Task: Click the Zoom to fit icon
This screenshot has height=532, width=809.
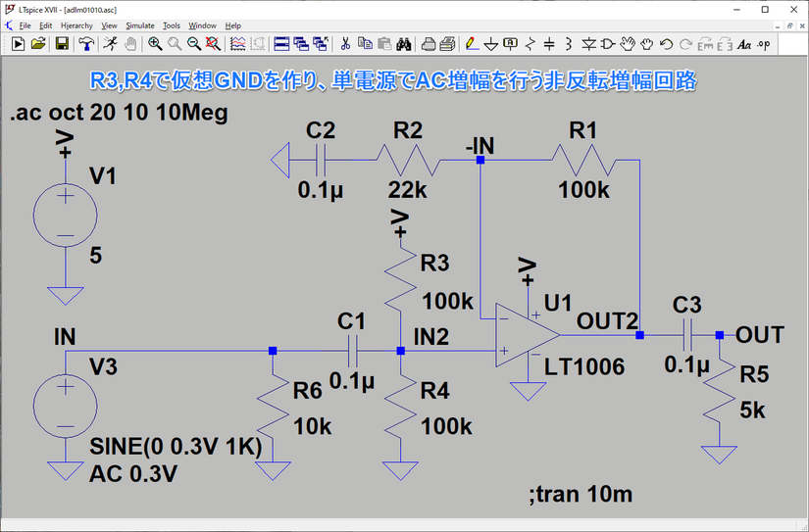Action: 213,44
